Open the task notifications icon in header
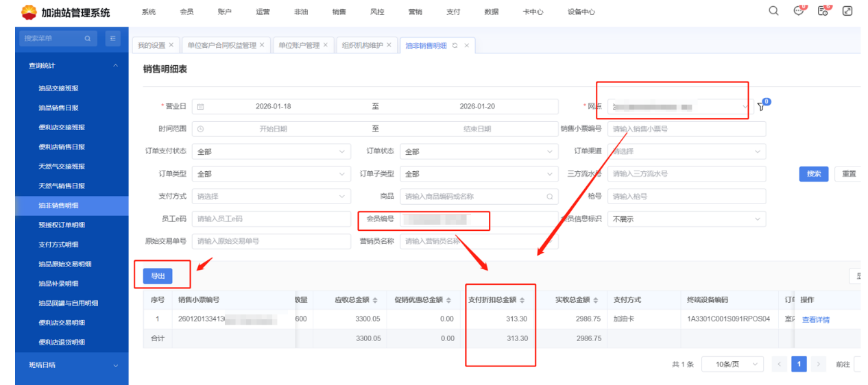This screenshot has width=868, height=385. pos(823,11)
